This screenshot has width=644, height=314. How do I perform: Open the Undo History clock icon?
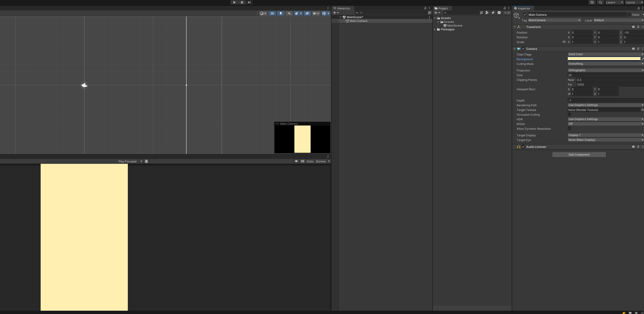[x=592, y=3]
